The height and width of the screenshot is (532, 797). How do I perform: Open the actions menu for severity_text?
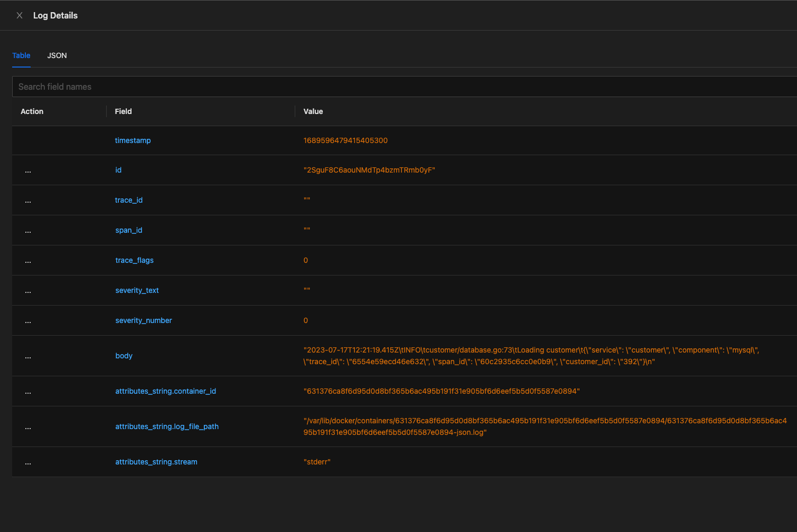pyautogui.click(x=27, y=290)
